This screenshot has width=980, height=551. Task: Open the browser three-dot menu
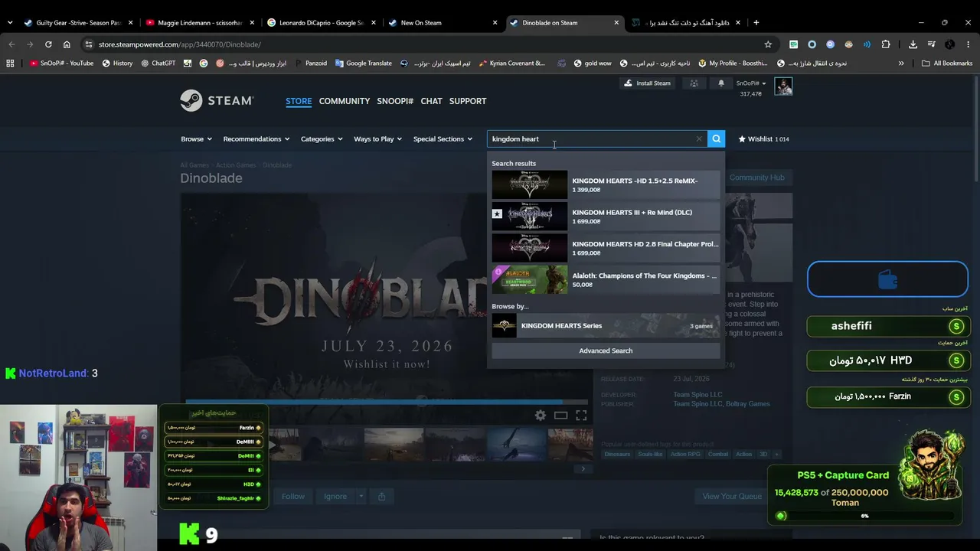pos(969,44)
